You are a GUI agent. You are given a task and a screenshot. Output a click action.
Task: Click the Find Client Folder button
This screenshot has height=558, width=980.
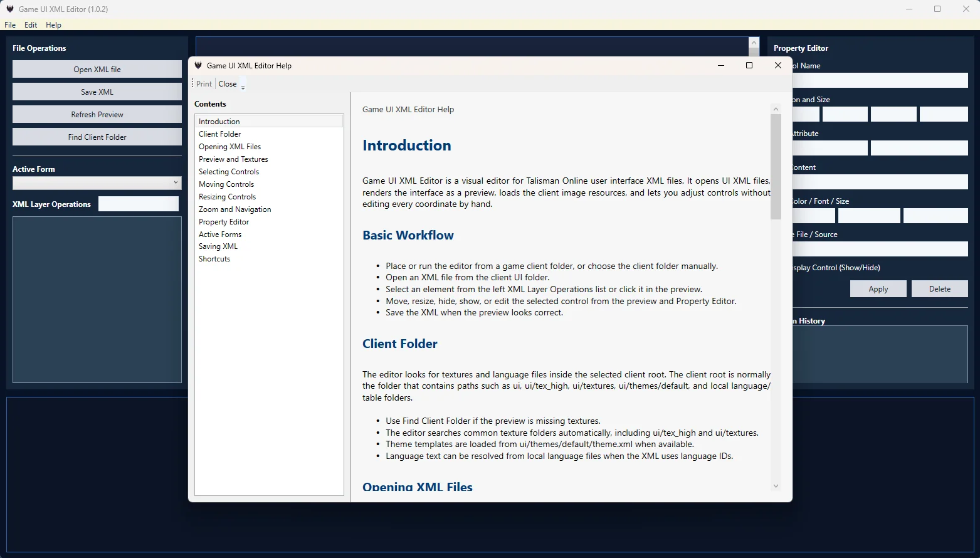tap(97, 137)
